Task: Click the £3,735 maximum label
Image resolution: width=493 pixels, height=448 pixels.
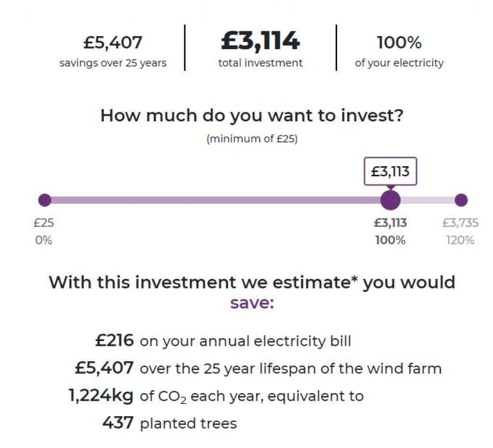Action: coord(460,223)
